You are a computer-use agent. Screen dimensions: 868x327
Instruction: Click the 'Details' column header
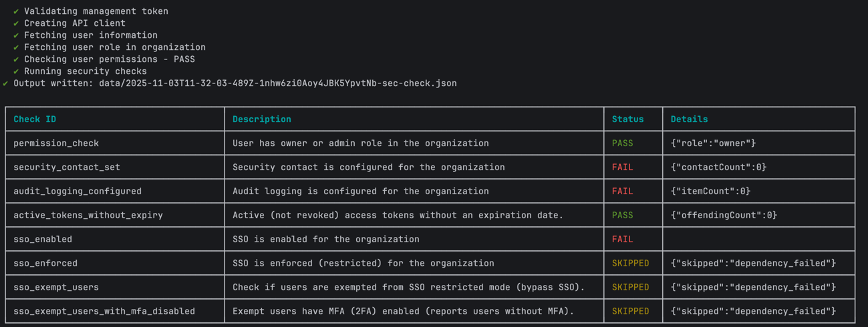(690, 119)
